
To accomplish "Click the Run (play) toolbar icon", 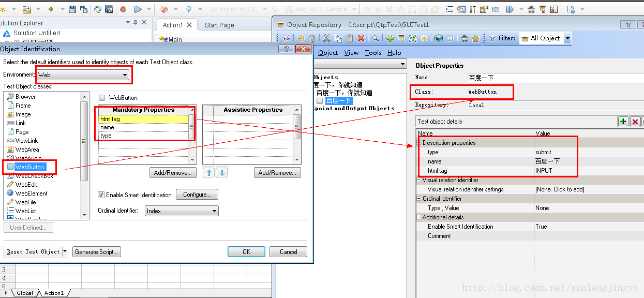I will [138, 9].
